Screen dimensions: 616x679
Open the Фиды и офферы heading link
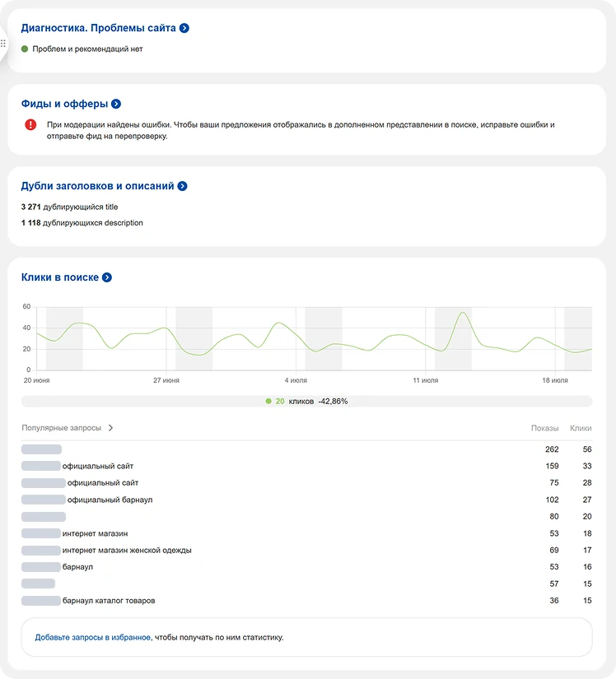(x=64, y=104)
